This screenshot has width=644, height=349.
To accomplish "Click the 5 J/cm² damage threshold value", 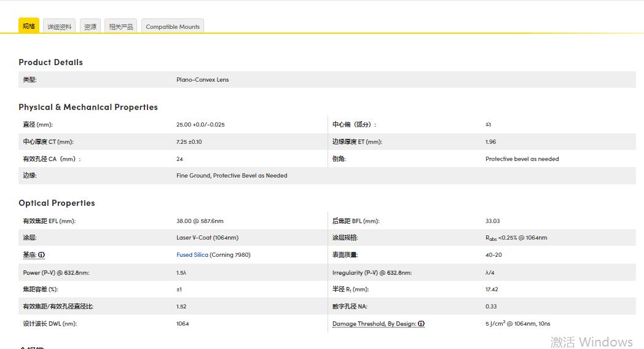I will click(517, 324).
